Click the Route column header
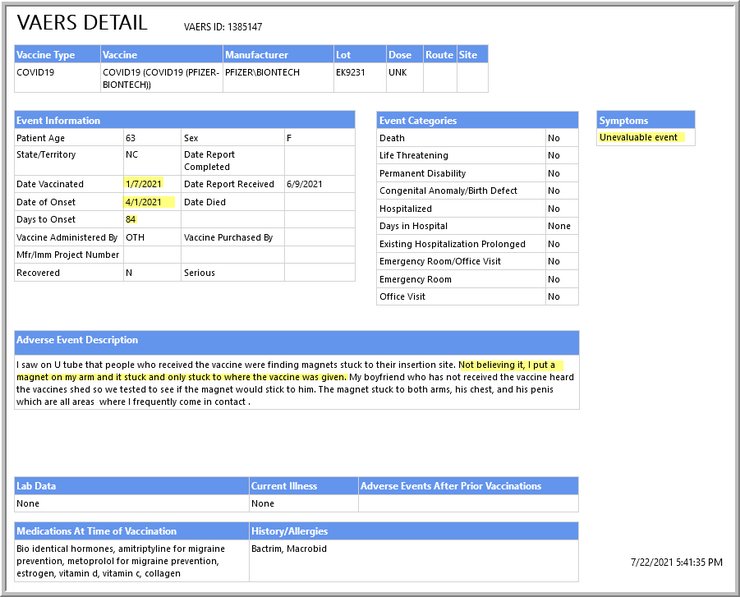 pyautogui.click(x=440, y=54)
